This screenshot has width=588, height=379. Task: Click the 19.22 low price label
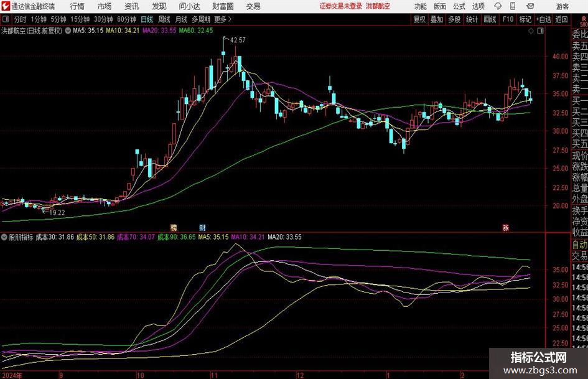click(57, 212)
